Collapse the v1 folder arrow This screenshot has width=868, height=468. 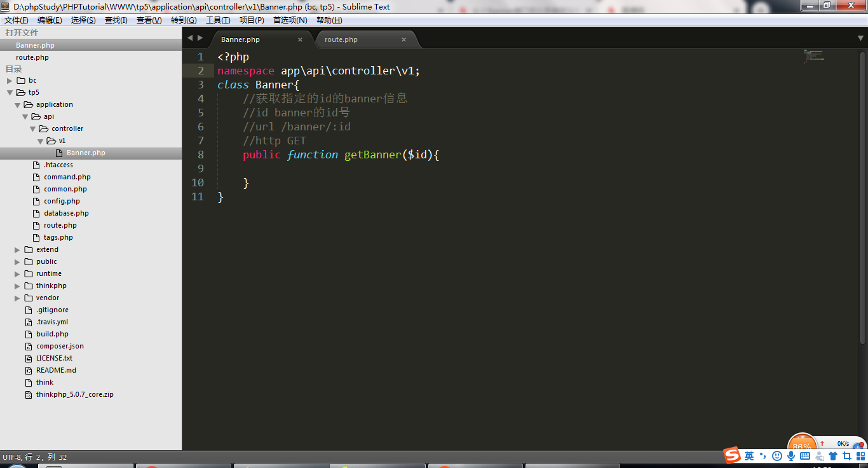tap(40, 141)
